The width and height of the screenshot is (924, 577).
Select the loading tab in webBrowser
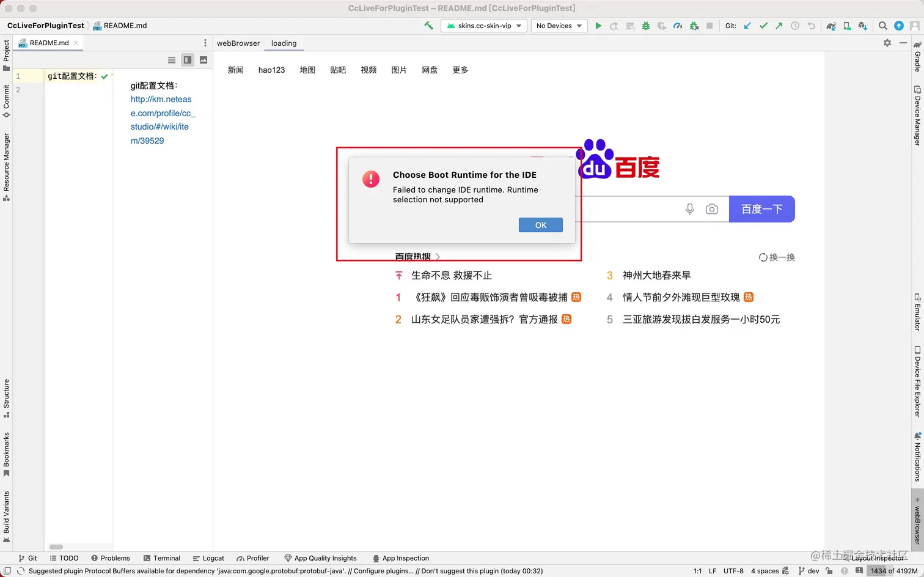(284, 43)
